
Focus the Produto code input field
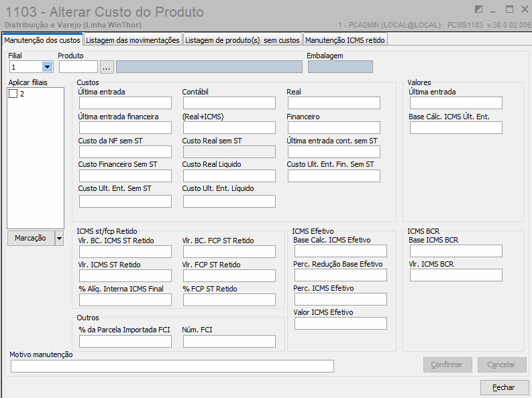click(78, 67)
